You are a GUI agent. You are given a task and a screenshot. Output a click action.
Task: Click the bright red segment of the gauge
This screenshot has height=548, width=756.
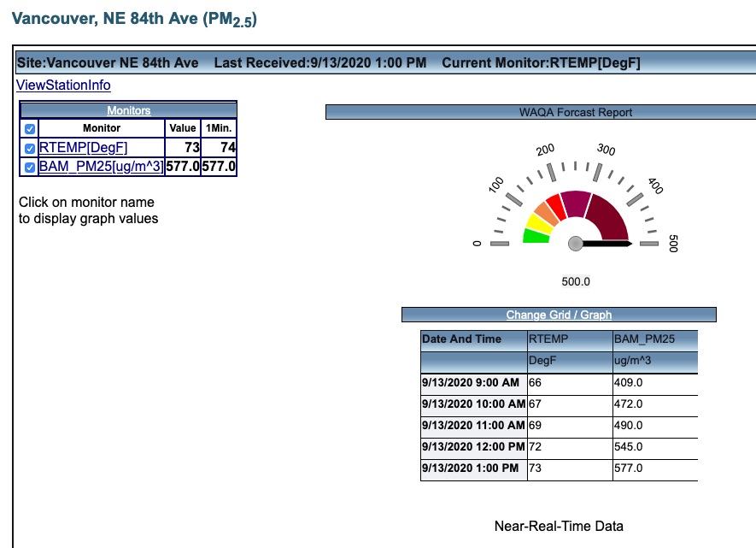(x=556, y=207)
